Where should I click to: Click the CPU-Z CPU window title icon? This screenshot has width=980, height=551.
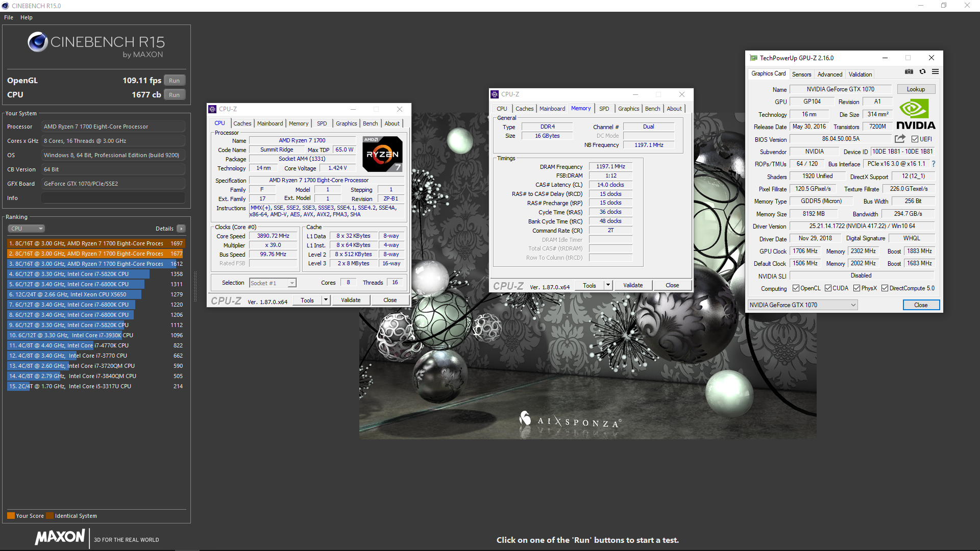click(x=213, y=109)
